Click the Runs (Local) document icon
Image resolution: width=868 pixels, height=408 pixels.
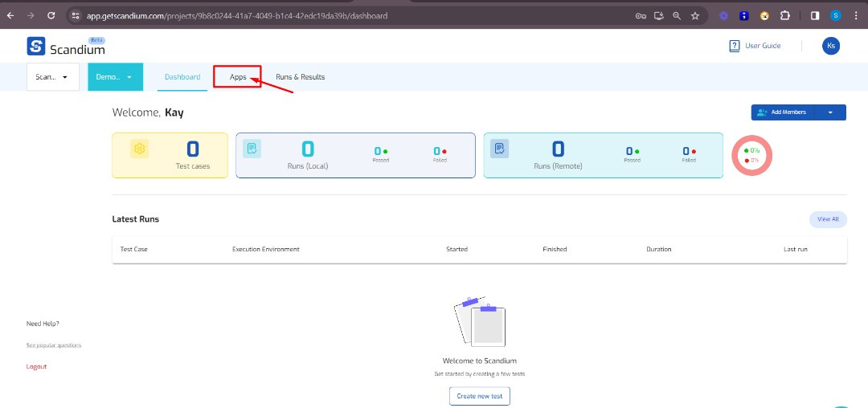click(252, 149)
